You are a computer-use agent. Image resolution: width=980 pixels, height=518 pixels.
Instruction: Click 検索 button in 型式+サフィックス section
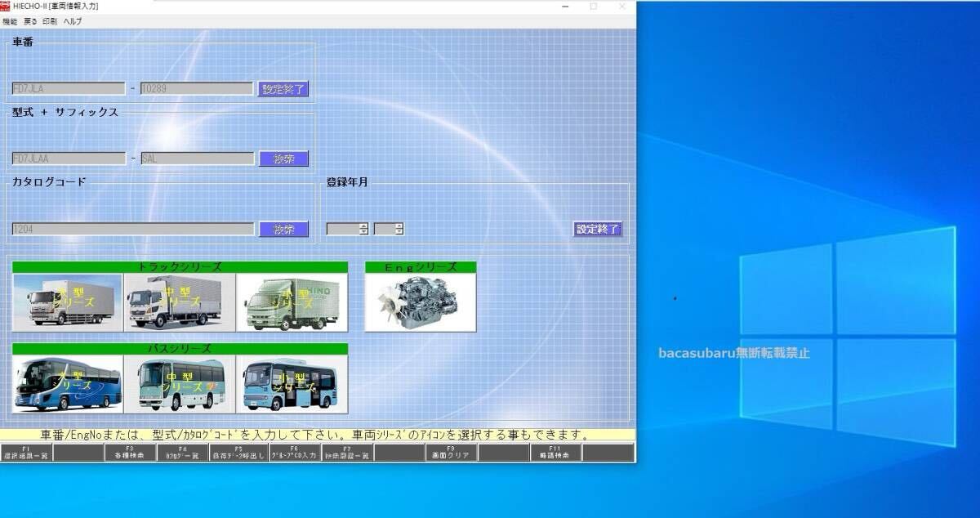[x=283, y=159]
